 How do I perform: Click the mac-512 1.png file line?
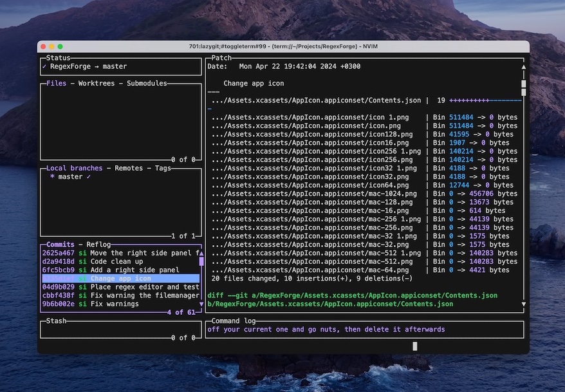coord(365,253)
